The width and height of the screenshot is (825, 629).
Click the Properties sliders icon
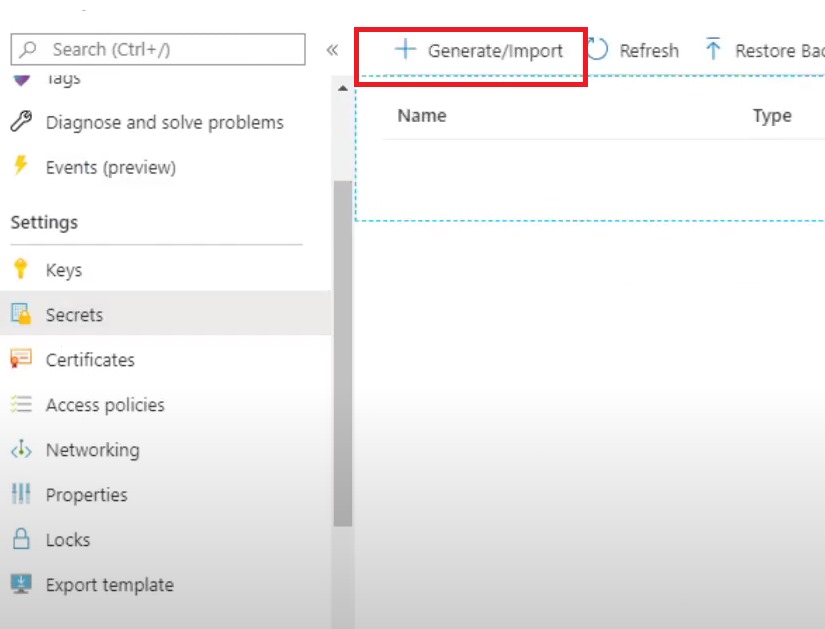pos(22,494)
